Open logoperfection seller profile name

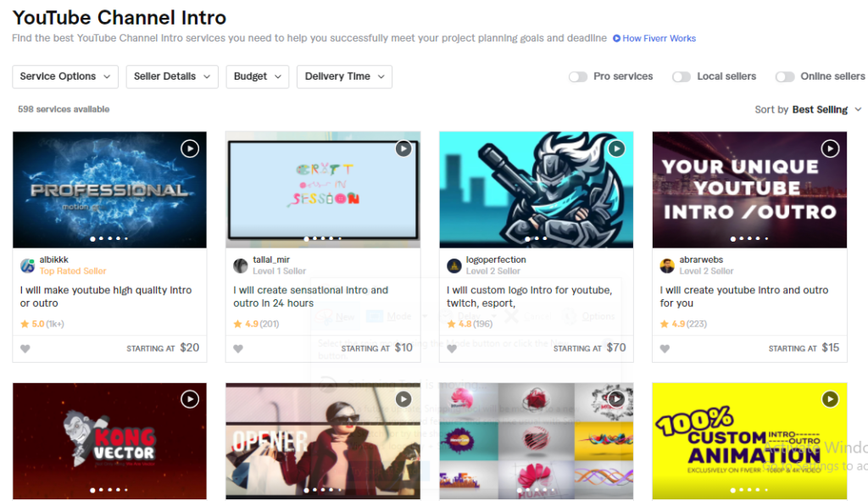496,259
